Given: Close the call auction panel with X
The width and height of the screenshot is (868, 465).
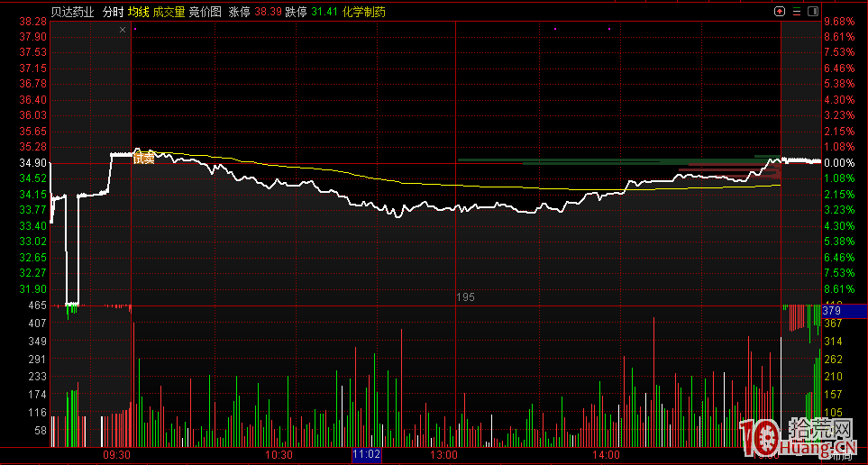Looking at the screenshot, I should [123, 30].
